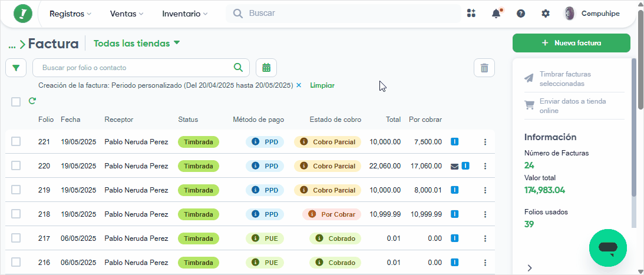The image size is (644, 275).
Task: Refresh the invoice list
Action: coord(32,101)
